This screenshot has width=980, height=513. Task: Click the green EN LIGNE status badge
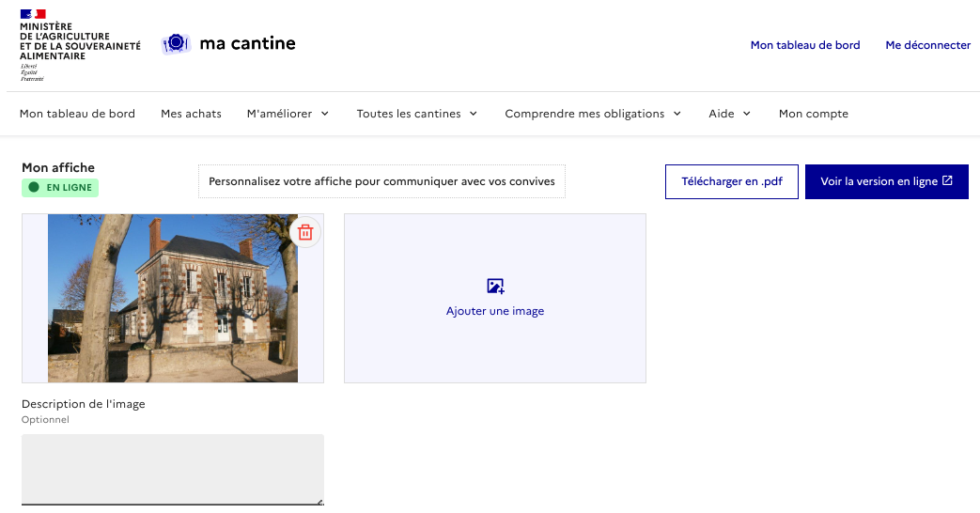coord(60,187)
